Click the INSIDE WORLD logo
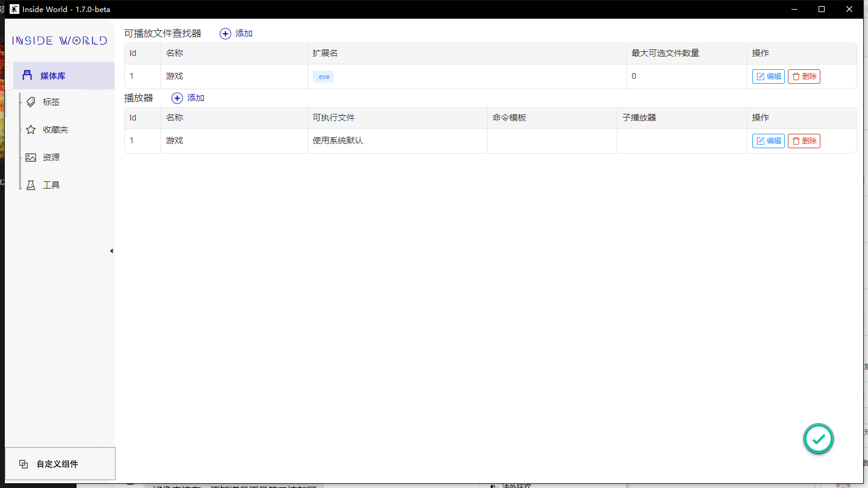The image size is (868, 488). pos(58,40)
